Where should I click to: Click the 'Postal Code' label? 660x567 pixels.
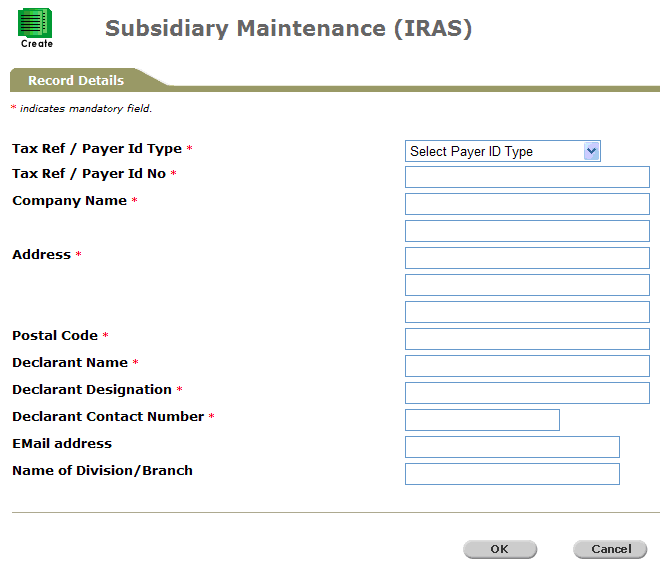coord(55,335)
